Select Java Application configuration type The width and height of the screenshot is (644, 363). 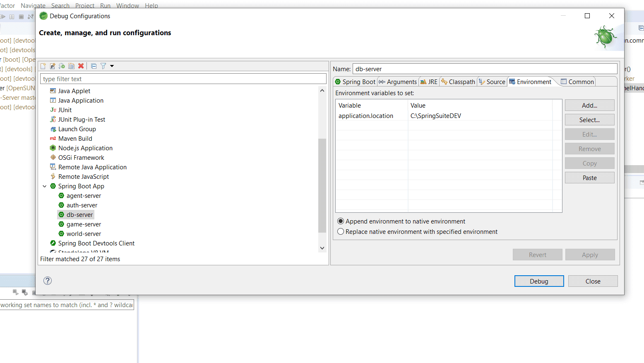pos(81,101)
